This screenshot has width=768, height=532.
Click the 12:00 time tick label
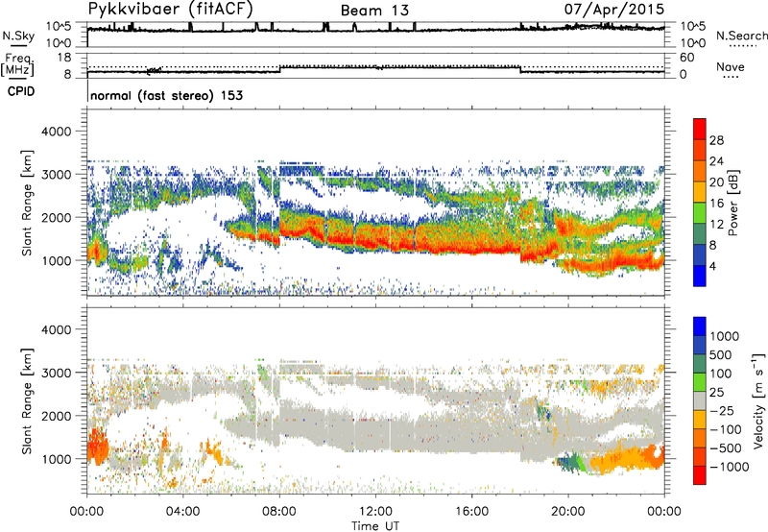pyautogui.click(x=375, y=512)
